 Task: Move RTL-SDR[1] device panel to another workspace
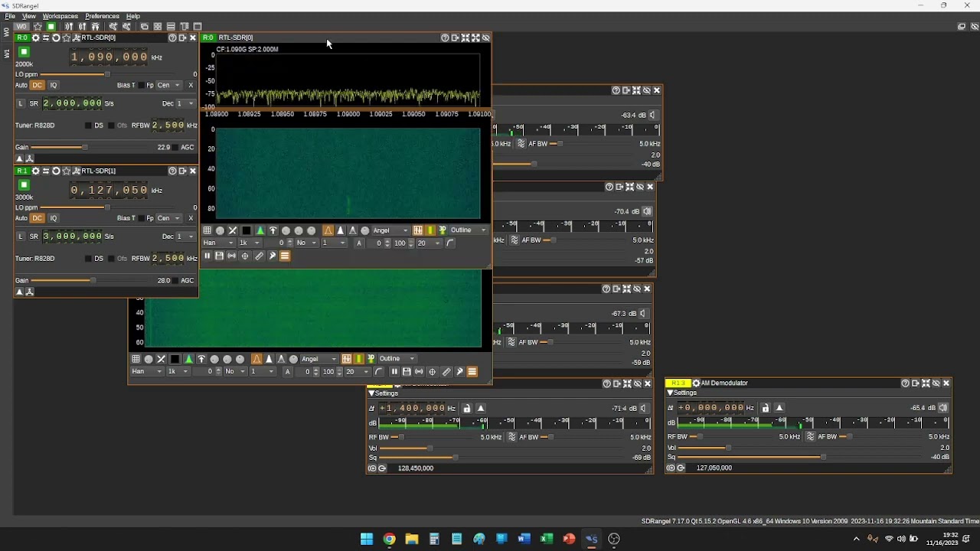point(182,171)
